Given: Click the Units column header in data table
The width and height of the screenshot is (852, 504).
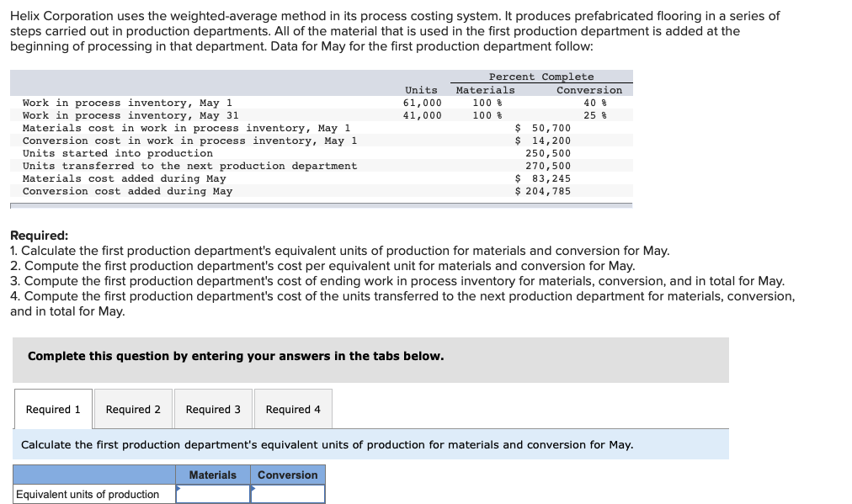Looking at the screenshot, I should (x=421, y=90).
